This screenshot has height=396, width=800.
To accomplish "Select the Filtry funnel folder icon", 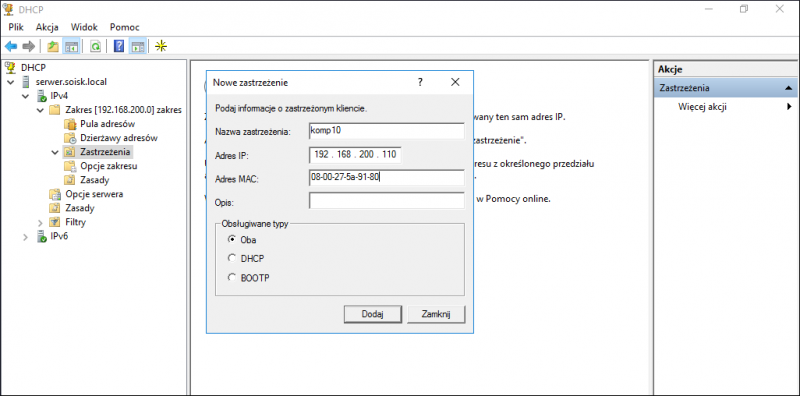I will (x=55, y=222).
